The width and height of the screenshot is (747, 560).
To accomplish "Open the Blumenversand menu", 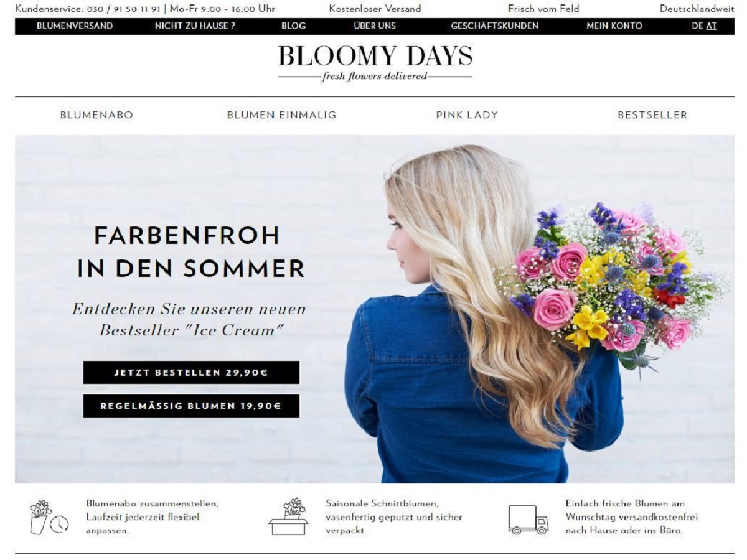I will (75, 26).
